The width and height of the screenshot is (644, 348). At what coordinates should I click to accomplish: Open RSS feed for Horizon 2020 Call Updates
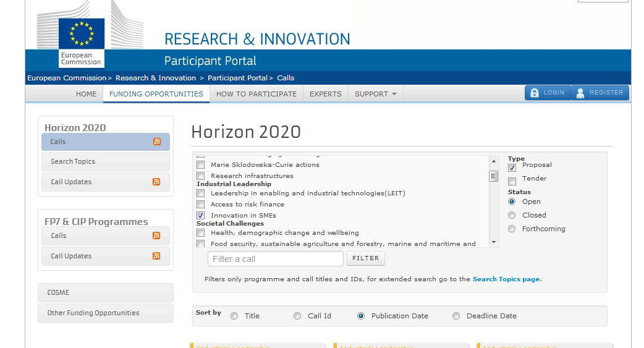pyautogui.click(x=156, y=182)
